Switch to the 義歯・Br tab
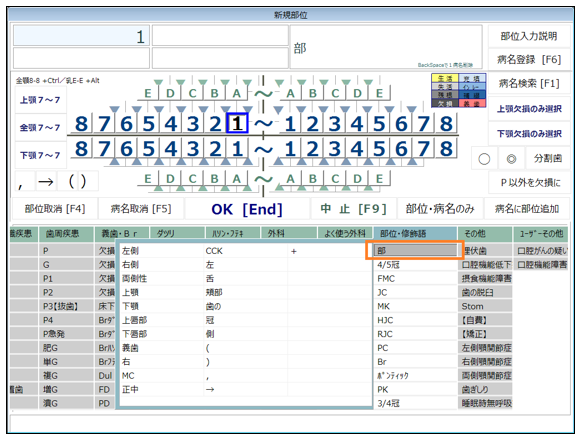Screen dimensions: 583x439 coord(122,233)
